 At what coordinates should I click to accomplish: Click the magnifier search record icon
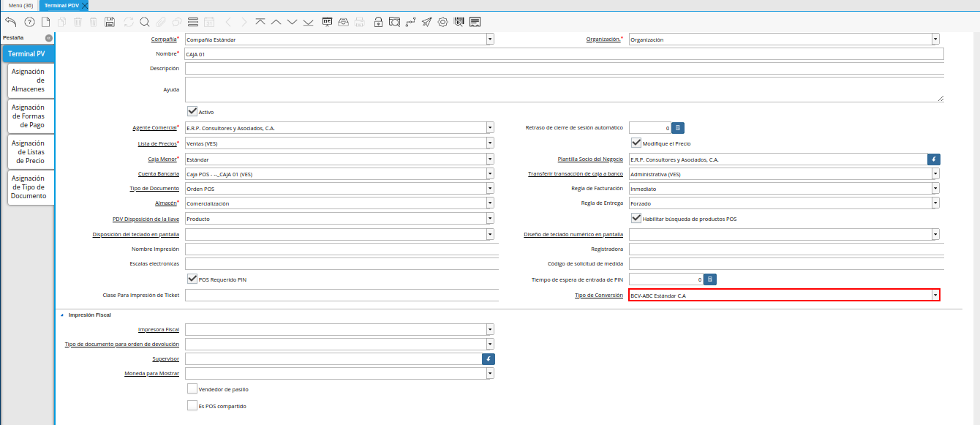coord(144,22)
